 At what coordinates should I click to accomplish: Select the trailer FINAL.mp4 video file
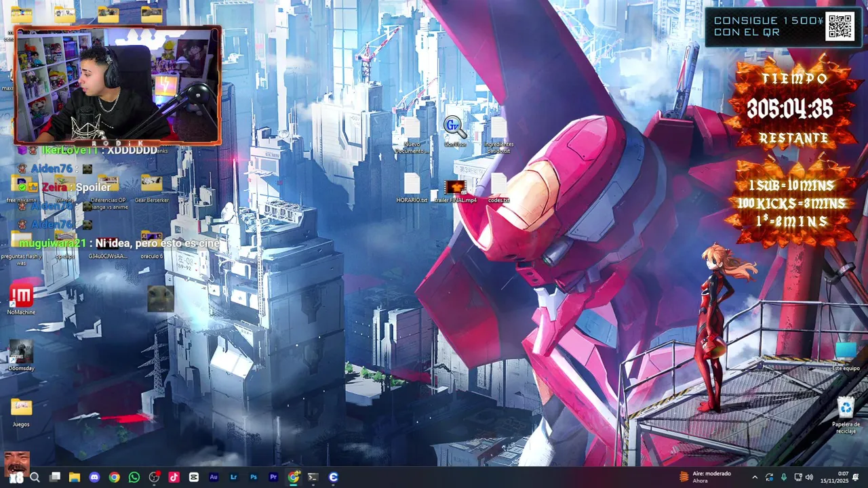pos(455,190)
